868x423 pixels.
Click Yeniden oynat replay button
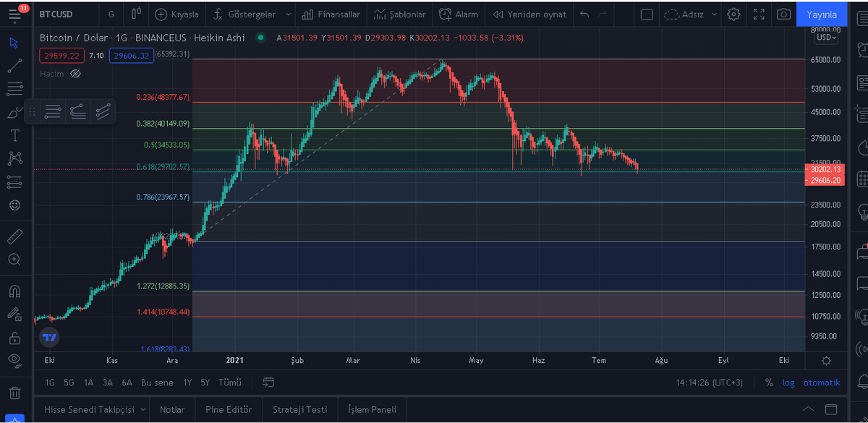pos(528,14)
